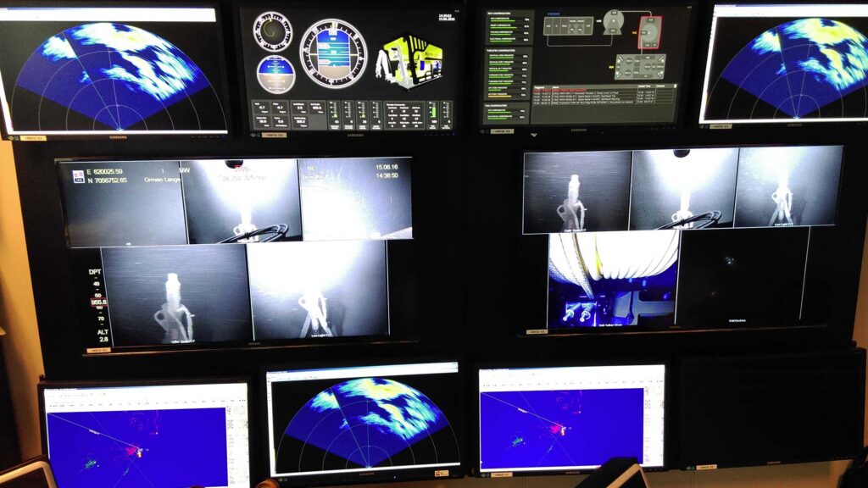This screenshot has height=488, width=868.
Task: Open the yellow 3D ROV model view
Action: click(410, 62)
